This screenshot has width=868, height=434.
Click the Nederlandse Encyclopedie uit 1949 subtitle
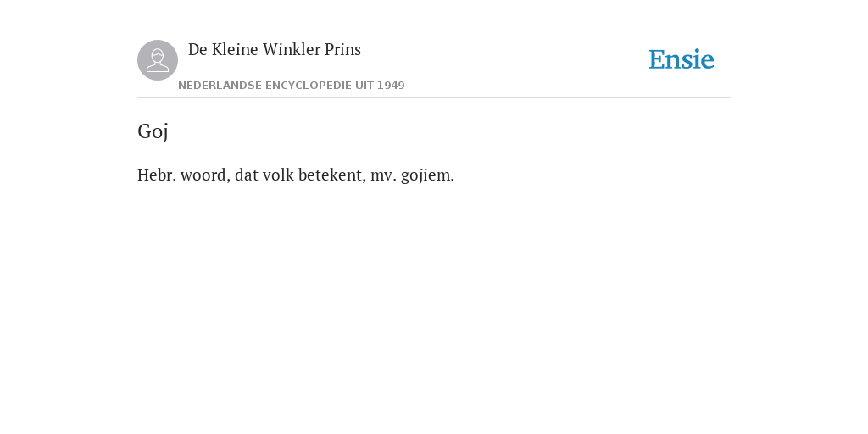292,86
